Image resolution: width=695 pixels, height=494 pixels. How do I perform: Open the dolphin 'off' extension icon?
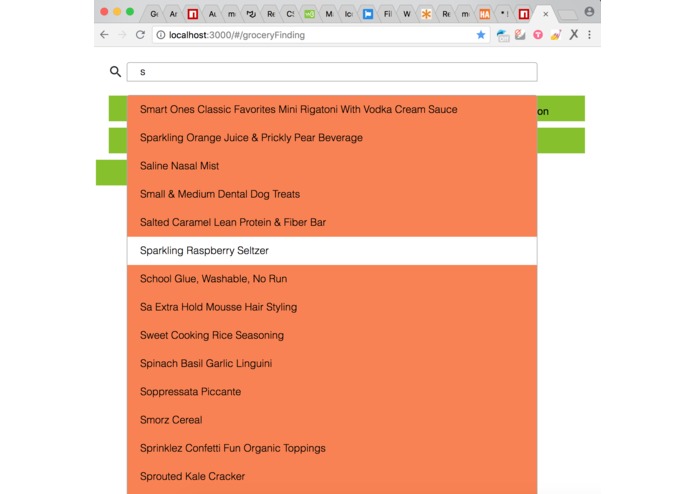coord(503,35)
